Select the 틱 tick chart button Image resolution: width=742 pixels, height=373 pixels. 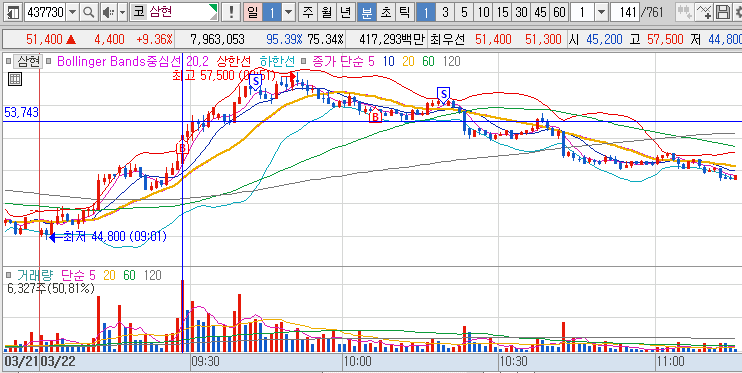click(x=404, y=12)
